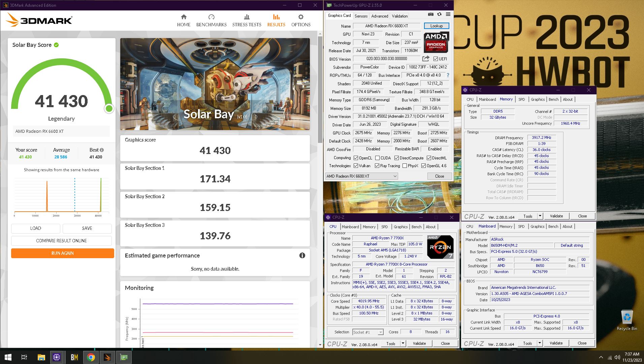Screen dimensions: 644x364
Task: Open the volume control in system tray
Action: (617, 357)
